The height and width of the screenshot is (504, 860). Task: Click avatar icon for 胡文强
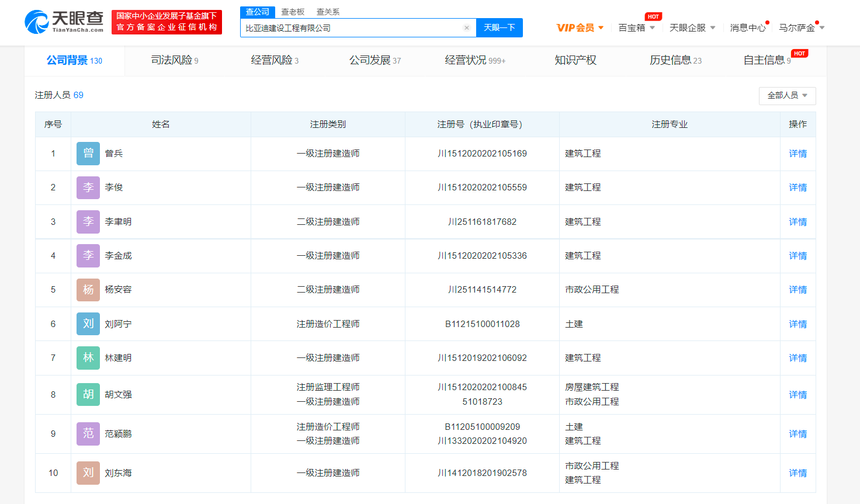[x=88, y=395]
